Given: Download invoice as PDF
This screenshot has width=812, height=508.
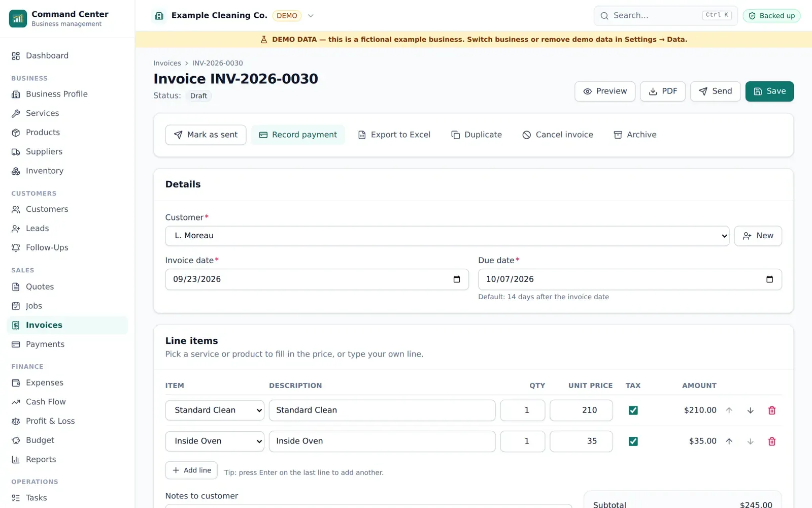Looking at the screenshot, I should 663,91.
